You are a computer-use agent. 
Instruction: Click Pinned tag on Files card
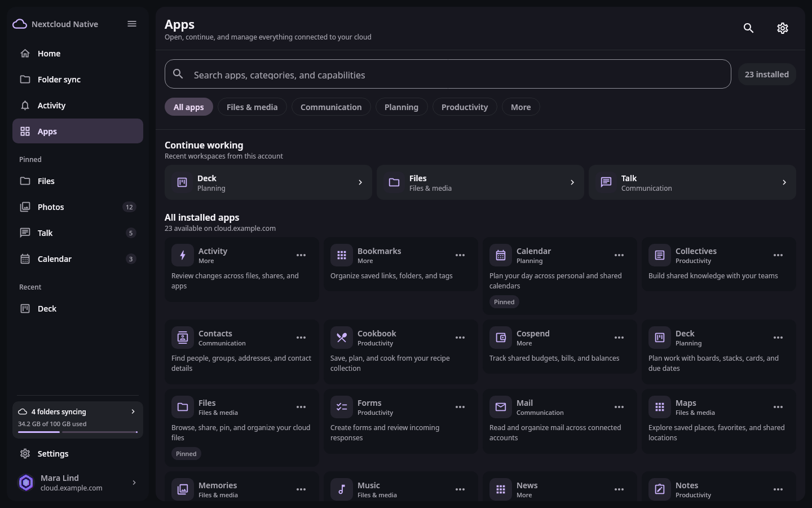186,454
